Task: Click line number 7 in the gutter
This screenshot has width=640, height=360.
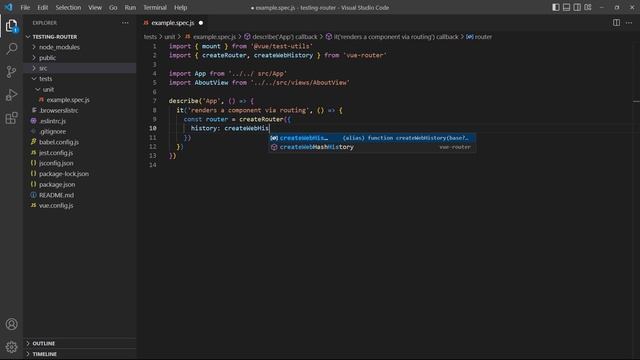Action: pyautogui.click(x=154, y=101)
